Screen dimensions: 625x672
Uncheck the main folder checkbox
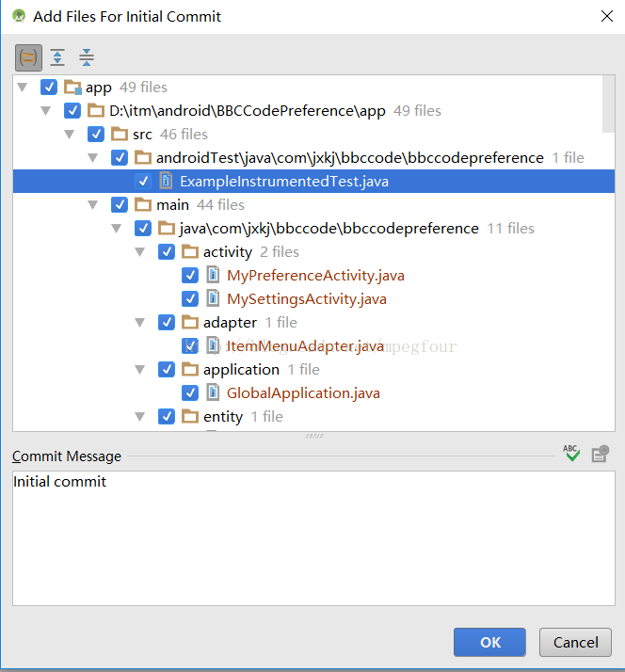pyautogui.click(x=120, y=204)
